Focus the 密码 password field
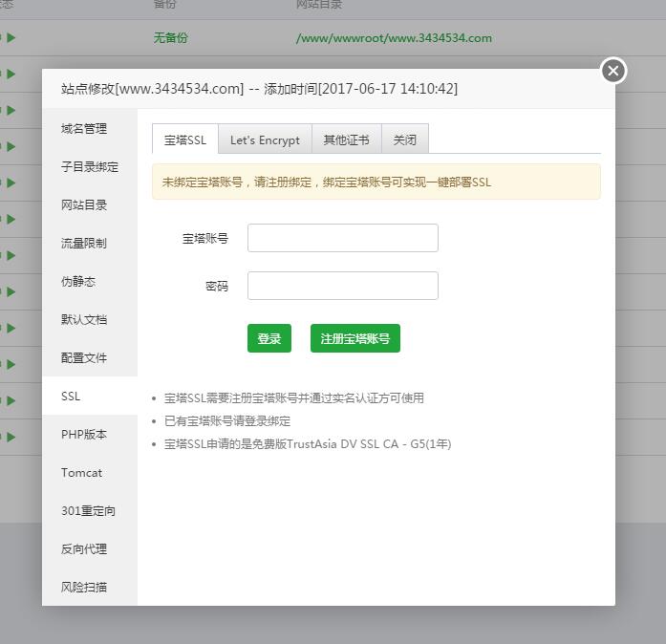The height and width of the screenshot is (644, 666). coord(343,286)
